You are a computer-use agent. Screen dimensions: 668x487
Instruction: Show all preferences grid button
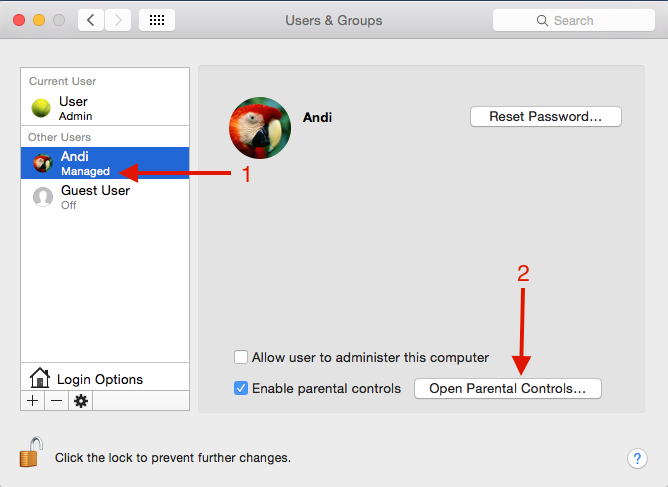point(156,20)
